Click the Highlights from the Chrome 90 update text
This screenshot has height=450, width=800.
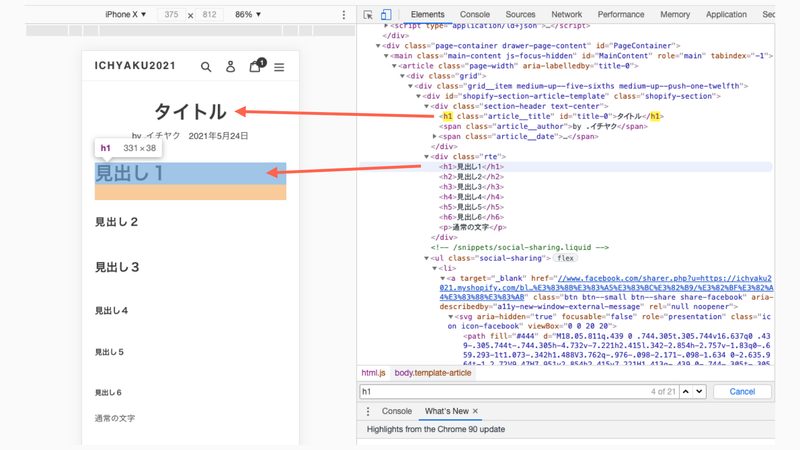[x=436, y=430]
